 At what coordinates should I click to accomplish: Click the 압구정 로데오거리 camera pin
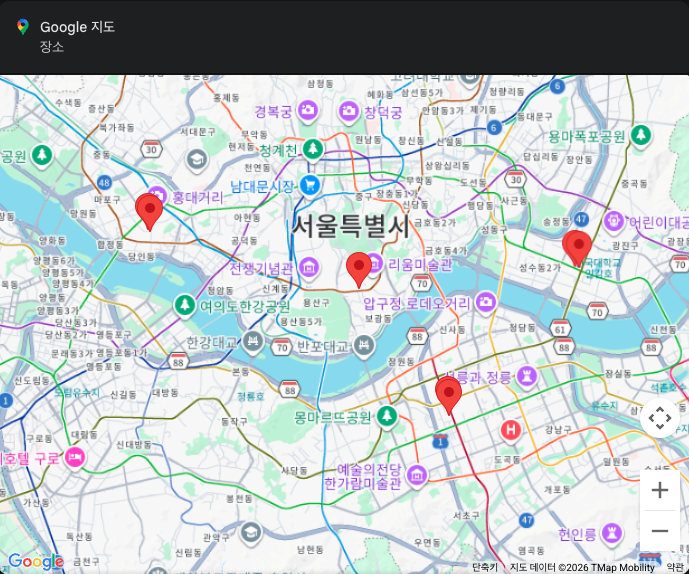[486, 302]
